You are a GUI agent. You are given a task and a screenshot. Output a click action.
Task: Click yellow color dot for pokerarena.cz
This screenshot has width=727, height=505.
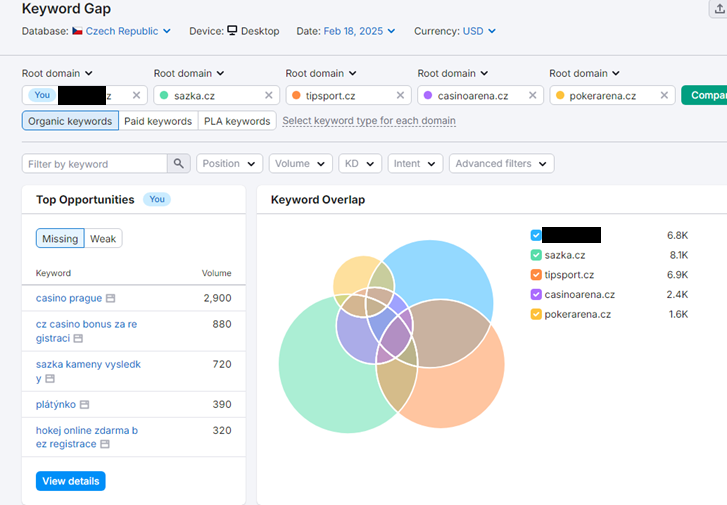560,95
